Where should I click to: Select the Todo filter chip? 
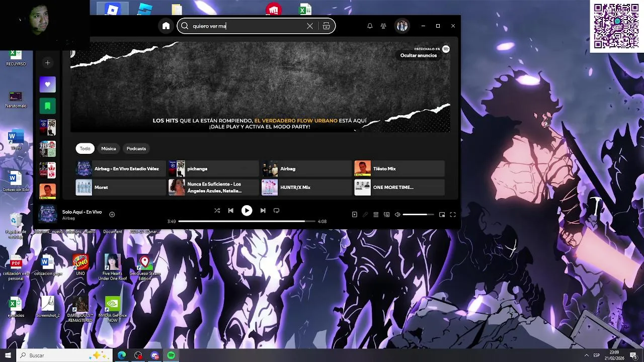[85, 148]
